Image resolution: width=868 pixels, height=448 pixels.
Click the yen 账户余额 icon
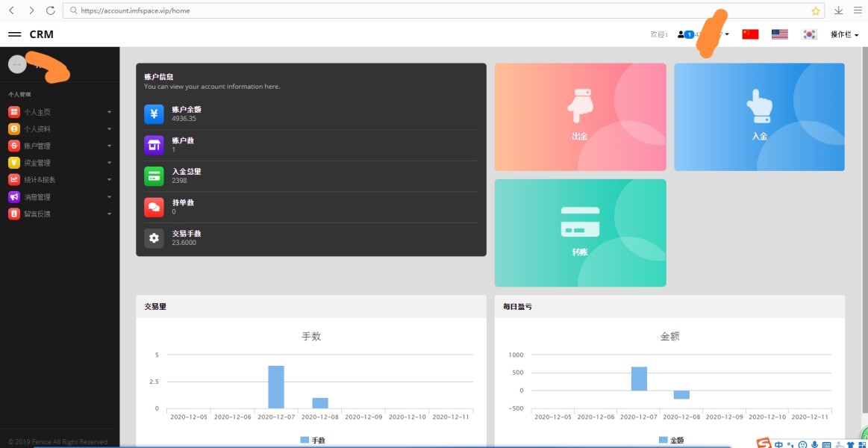(x=154, y=114)
